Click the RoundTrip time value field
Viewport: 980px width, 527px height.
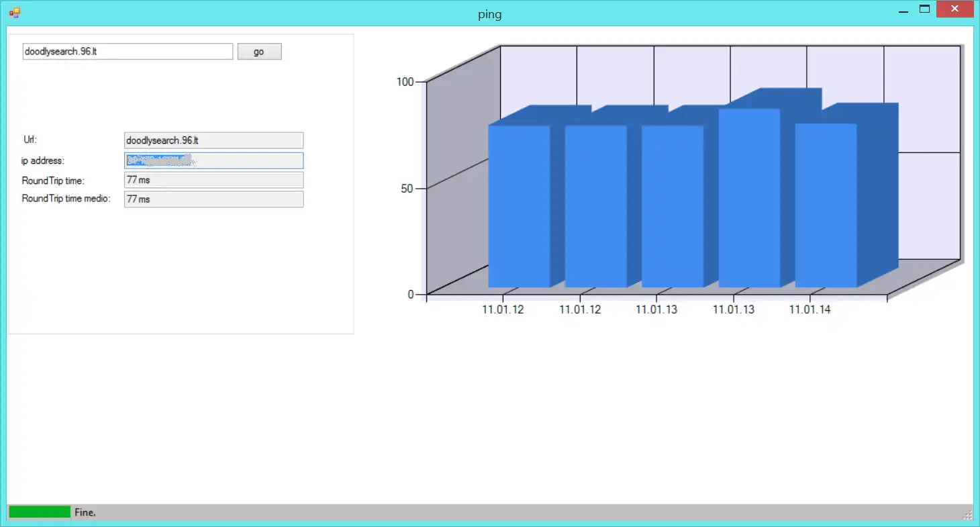pyautogui.click(x=213, y=180)
